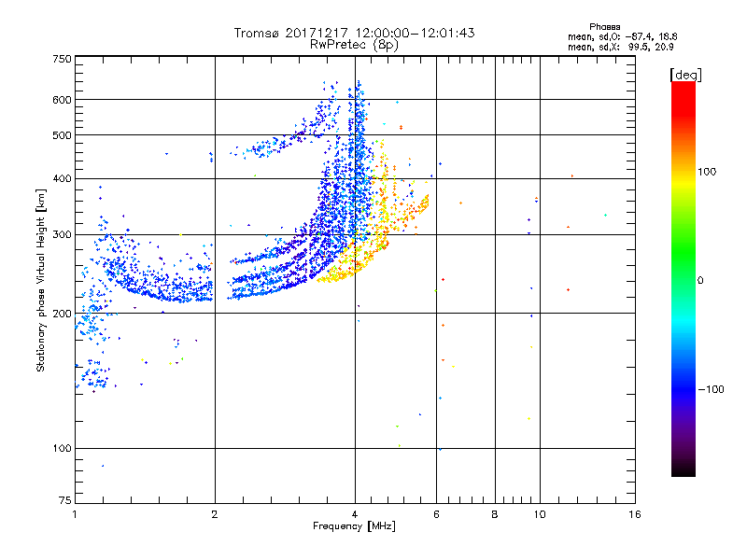The image size is (747, 560).
Task: Click the 'RwPretec (8p)' subtitle
Action: (354, 45)
